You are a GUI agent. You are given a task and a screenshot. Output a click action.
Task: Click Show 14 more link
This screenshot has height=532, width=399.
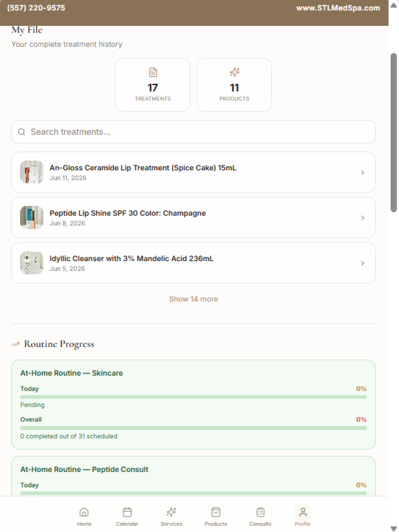(193, 299)
